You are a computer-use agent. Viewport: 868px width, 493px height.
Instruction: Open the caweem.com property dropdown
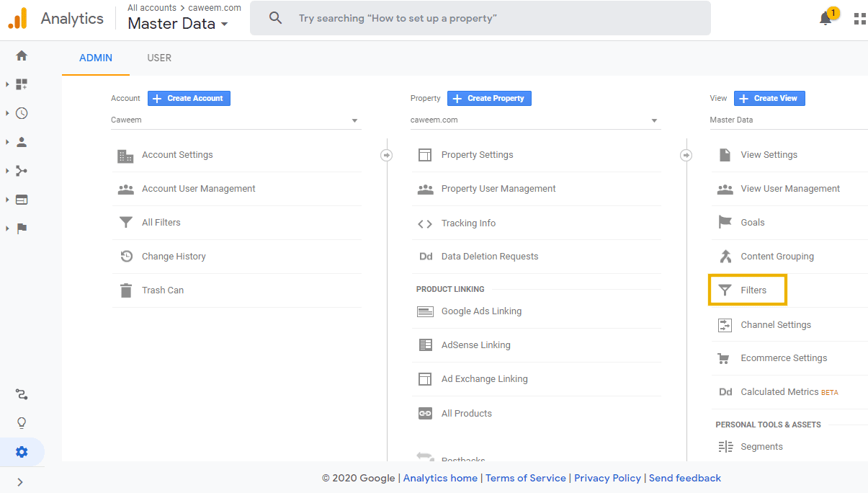534,120
